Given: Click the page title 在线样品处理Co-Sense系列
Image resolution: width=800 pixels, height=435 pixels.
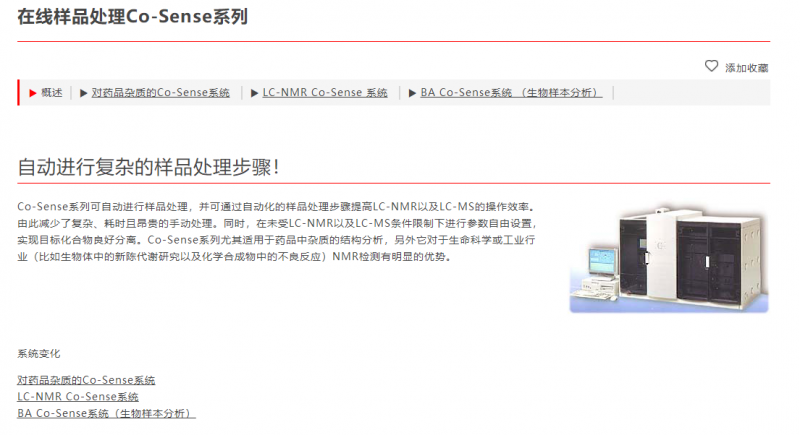Looking at the screenshot, I should (133, 16).
